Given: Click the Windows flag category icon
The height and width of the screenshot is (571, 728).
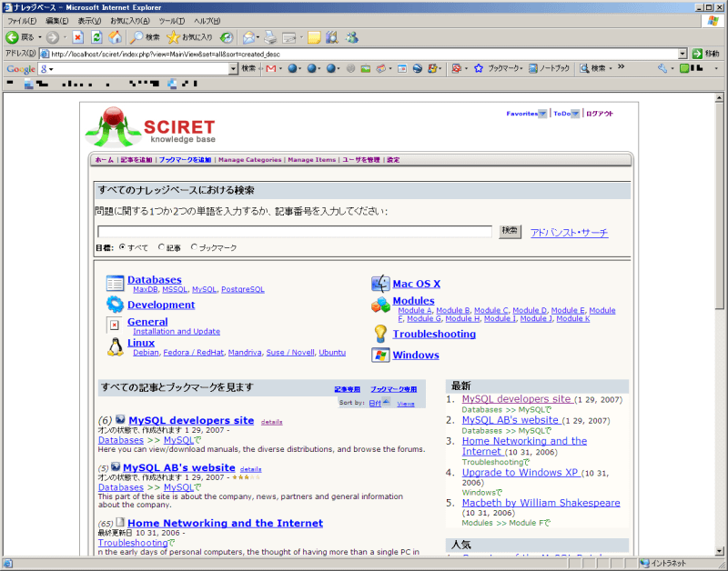Looking at the screenshot, I should [379, 355].
